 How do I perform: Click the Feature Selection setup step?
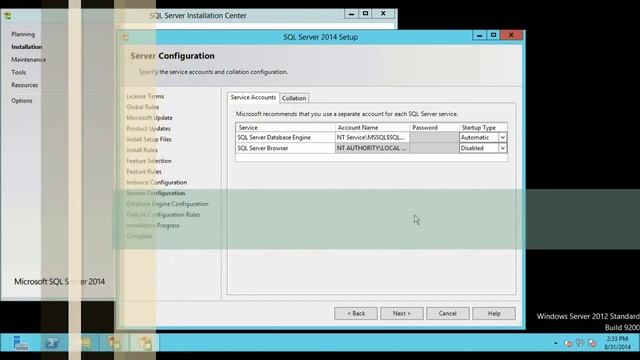[x=149, y=161]
